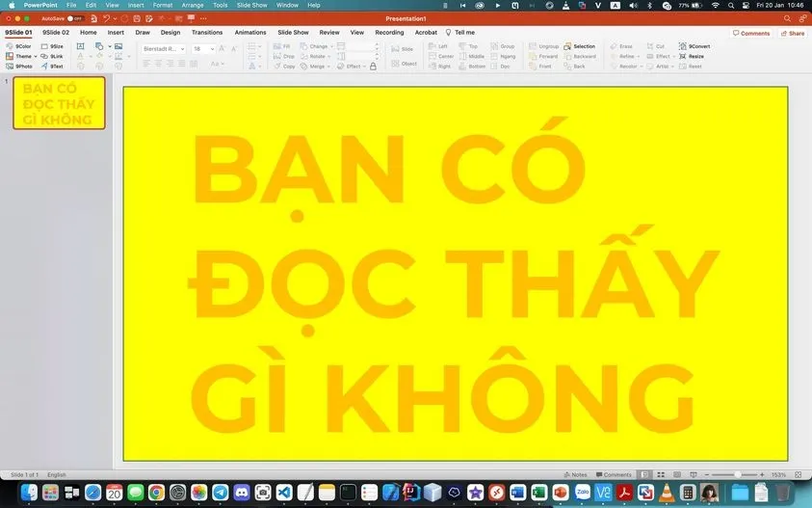Click the 9Convert icon
Screen dimensions: 812x508
click(681, 46)
